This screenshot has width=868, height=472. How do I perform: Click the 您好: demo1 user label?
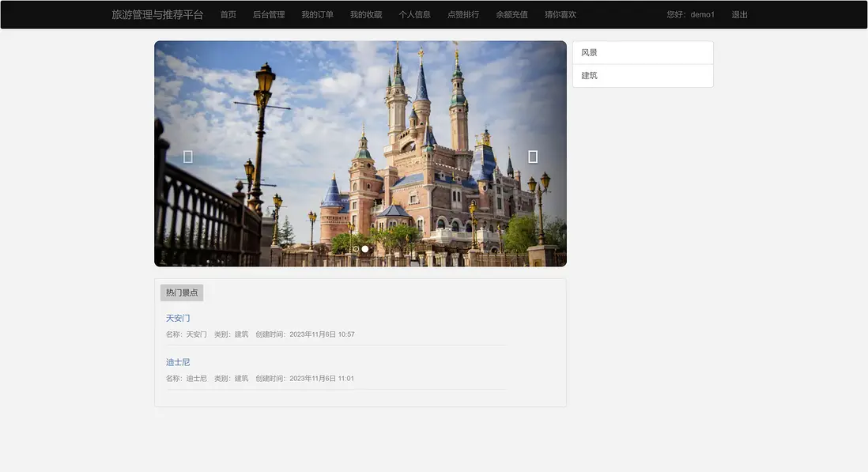click(690, 14)
